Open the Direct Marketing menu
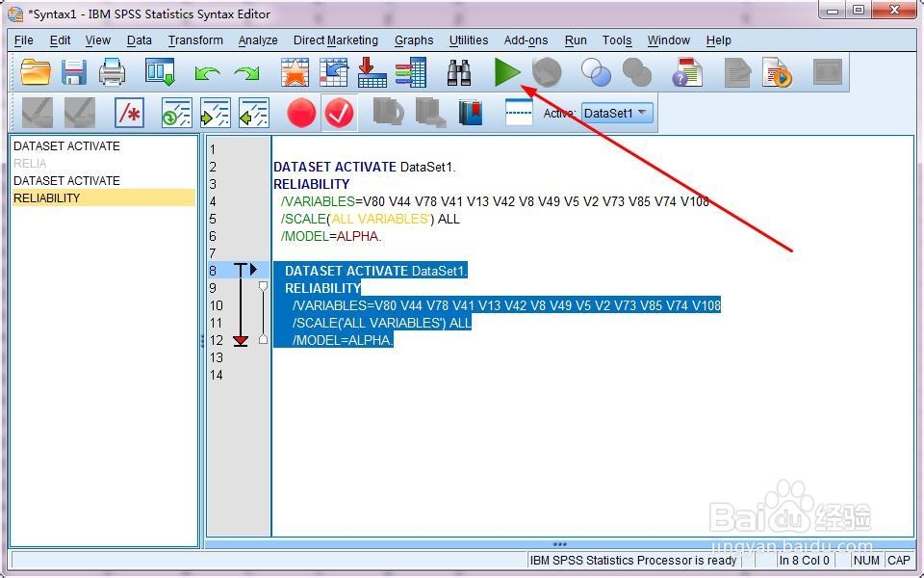Viewport: 924px width, 578px height. 336,40
